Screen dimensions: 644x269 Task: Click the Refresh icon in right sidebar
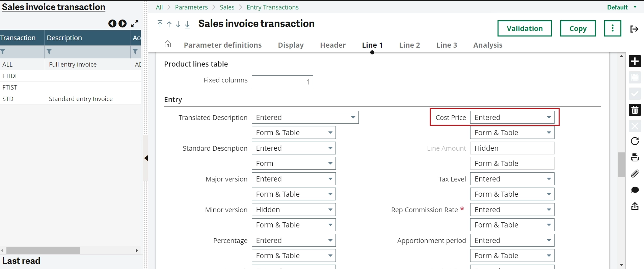[635, 141]
